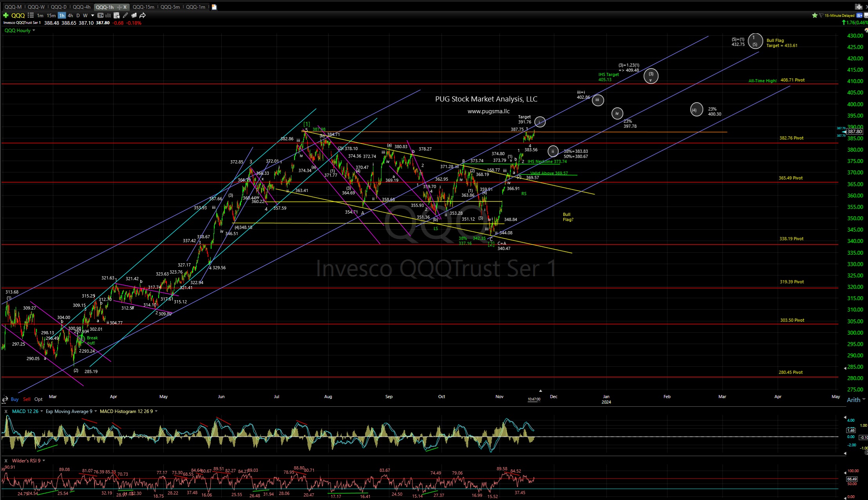Open the calculator/study insert icon
Screen dimensions: 868x500
coord(116,15)
